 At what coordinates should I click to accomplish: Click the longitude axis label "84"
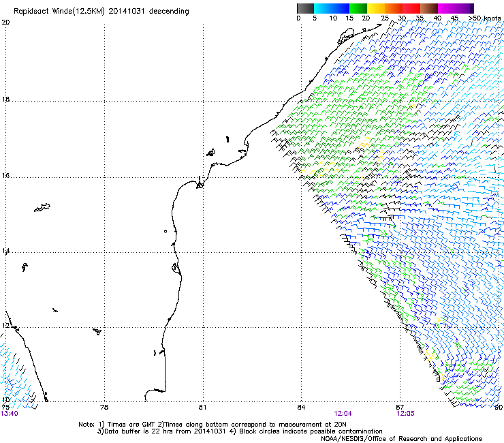point(301,408)
